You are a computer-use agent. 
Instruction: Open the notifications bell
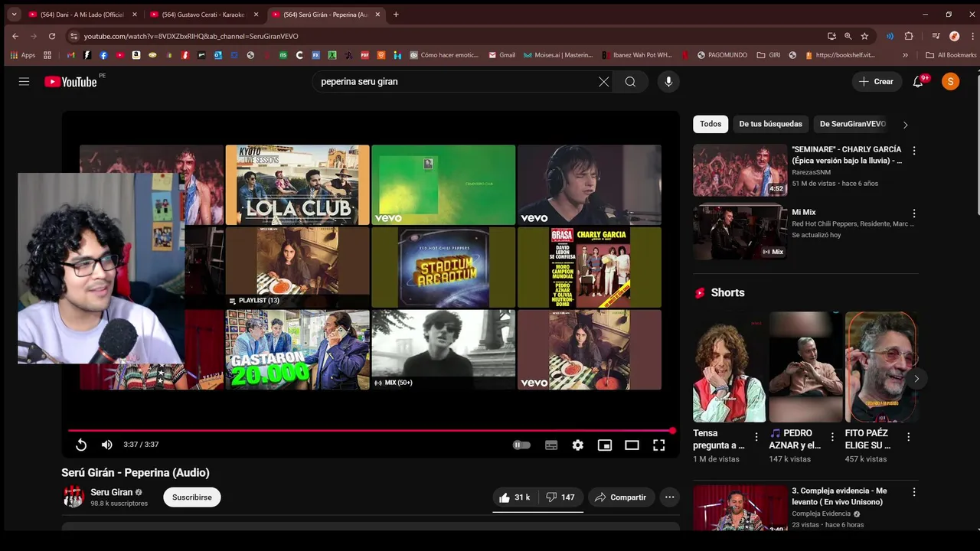918,82
